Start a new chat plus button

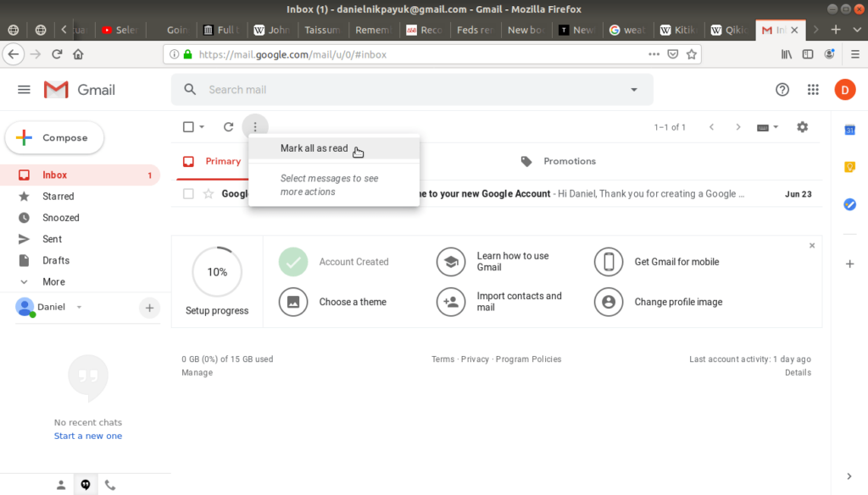tap(149, 308)
